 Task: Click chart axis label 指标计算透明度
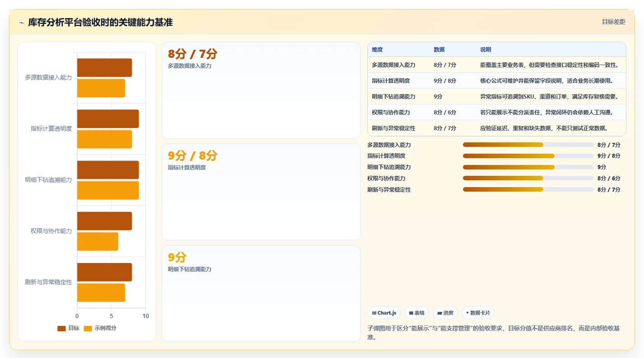[51, 129]
